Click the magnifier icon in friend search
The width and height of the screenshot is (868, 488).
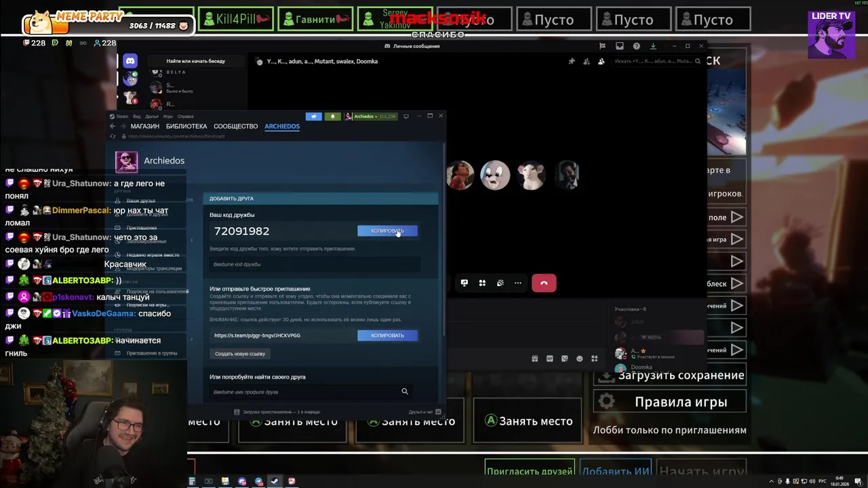coord(405,391)
